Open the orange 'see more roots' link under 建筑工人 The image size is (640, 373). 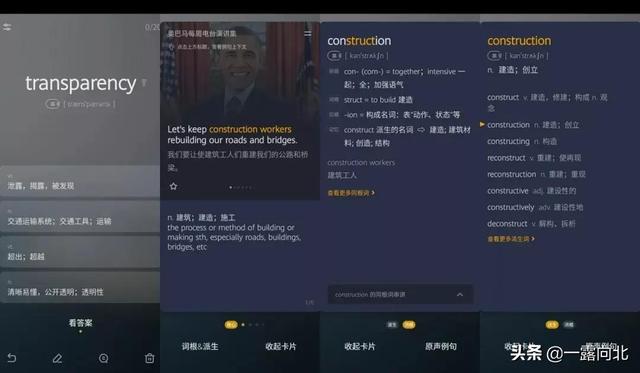point(351,193)
